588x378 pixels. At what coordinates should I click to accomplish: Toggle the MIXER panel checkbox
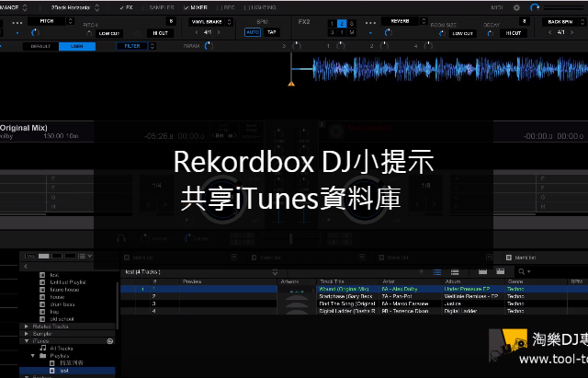186,7
